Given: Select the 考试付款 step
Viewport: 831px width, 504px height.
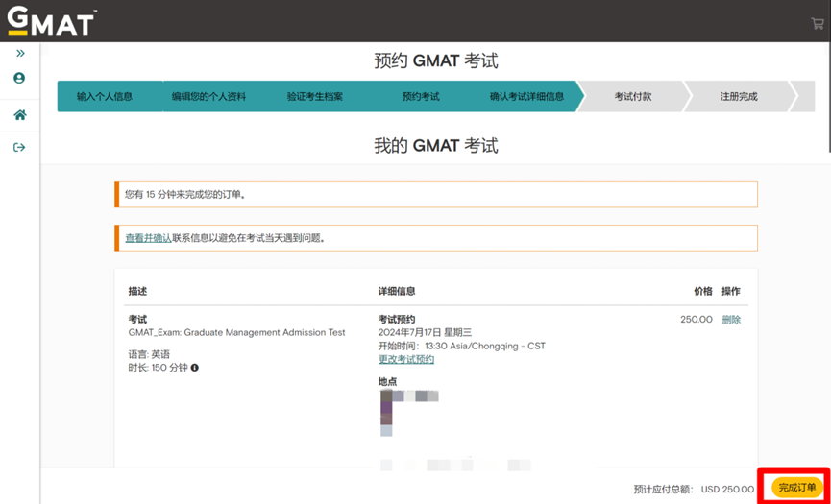Looking at the screenshot, I should 633,96.
